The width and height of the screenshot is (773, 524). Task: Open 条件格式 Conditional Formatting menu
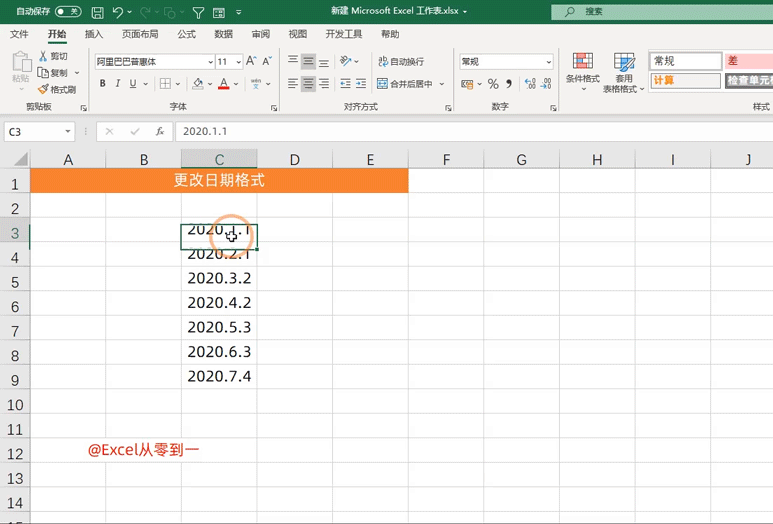click(x=583, y=71)
